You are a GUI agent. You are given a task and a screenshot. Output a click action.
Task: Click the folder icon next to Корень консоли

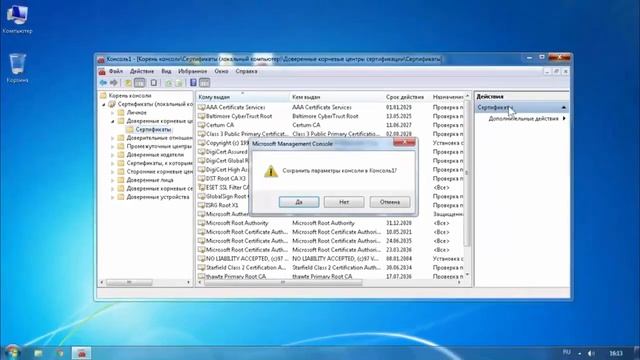103,96
